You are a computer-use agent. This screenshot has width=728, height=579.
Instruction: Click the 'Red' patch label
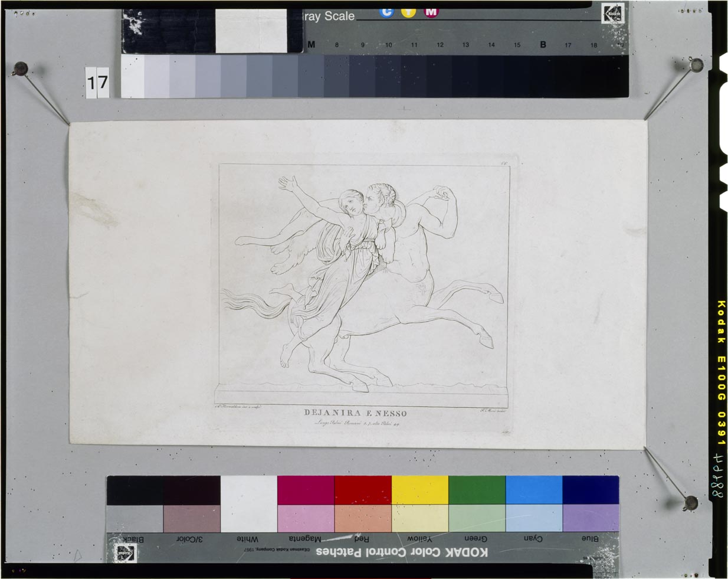tap(361, 538)
